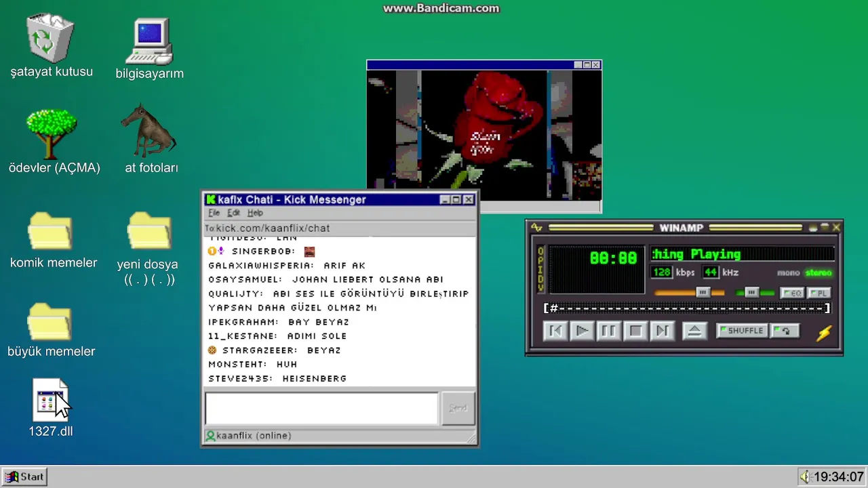The height and width of the screenshot is (488, 868).
Task: Click the 'kaanflix (online)' status text
Action: (x=254, y=436)
